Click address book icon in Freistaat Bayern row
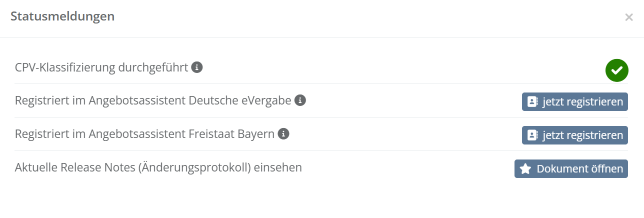The image size is (644, 218). coord(532,135)
